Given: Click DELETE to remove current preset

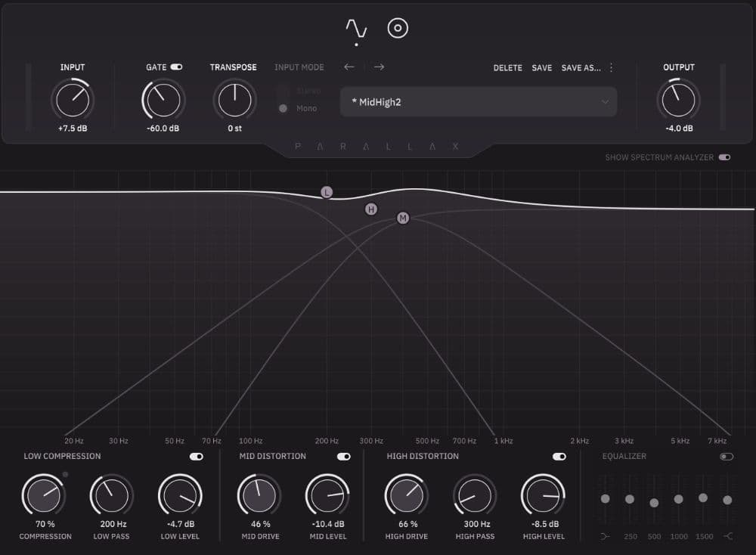Looking at the screenshot, I should click(507, 67).
